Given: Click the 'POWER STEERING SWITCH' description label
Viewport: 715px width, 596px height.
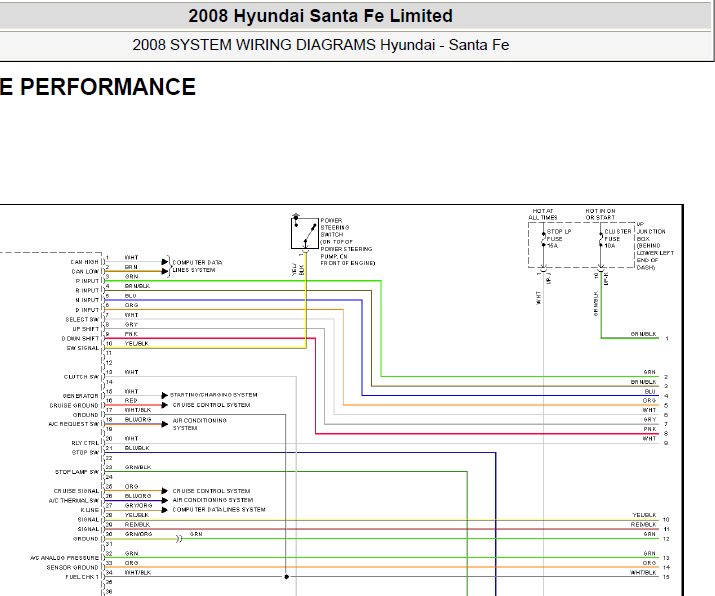Looking at the screenshot, I should 347,242.
